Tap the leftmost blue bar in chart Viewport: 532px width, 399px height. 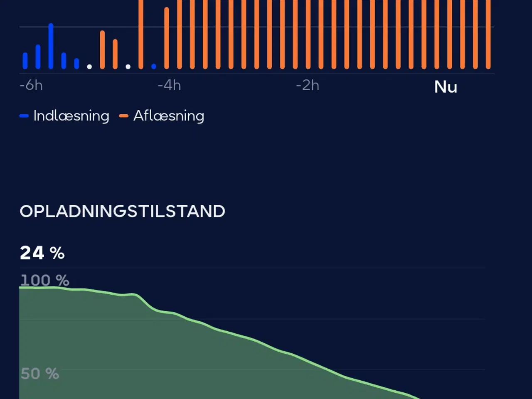coord(25,61)
